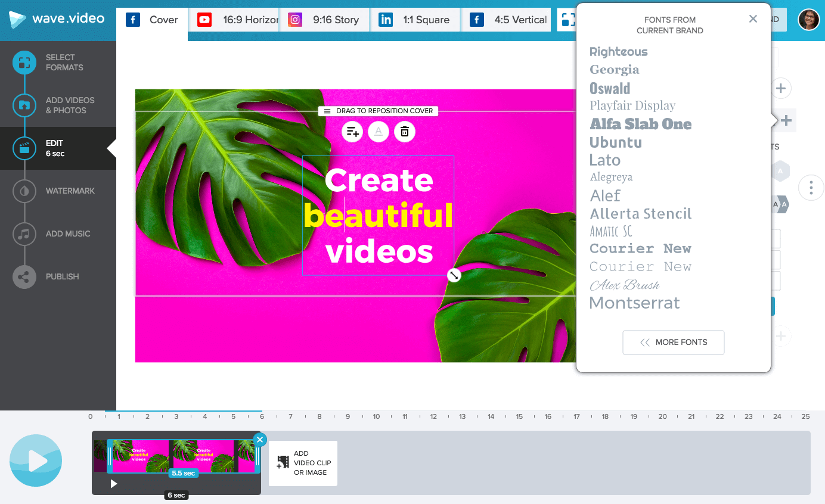Click the text styling A icon
Screen dimensions: 825x504
(378, 132)
